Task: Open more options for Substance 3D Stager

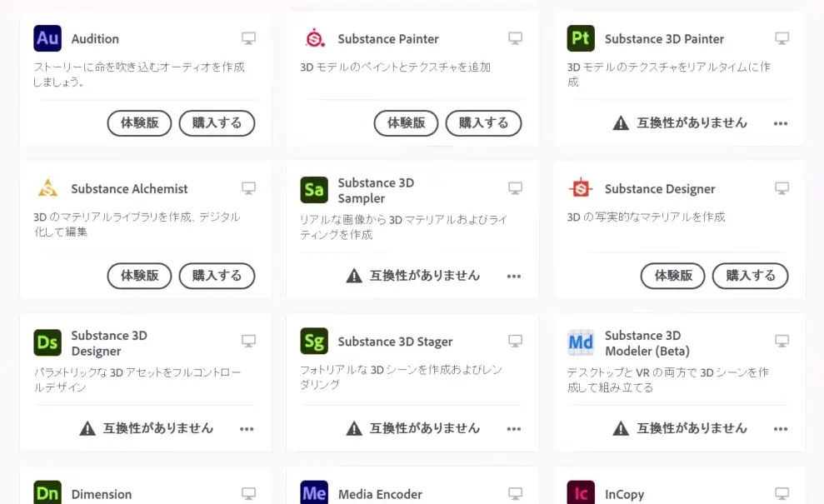Action: [x=514, y=429]
